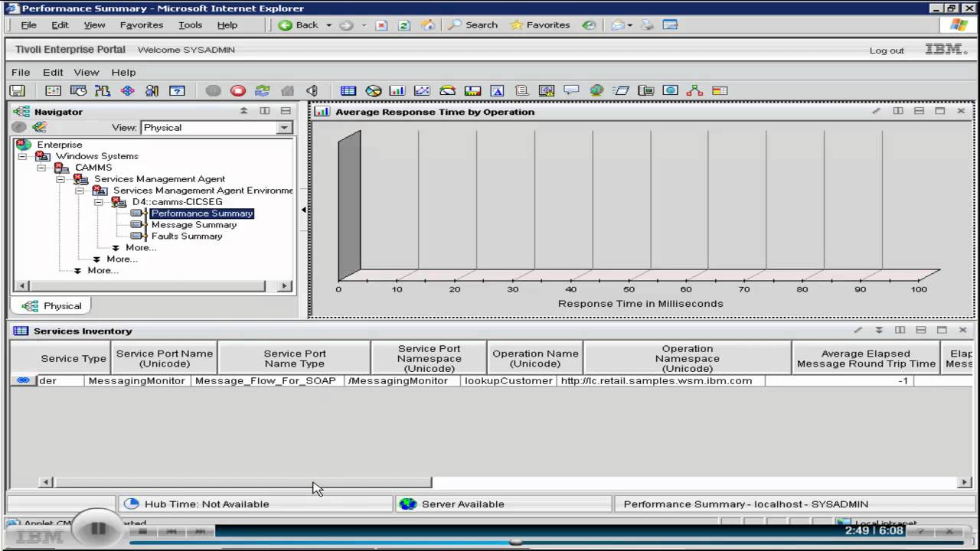
Task: Click the Average Elapsed Message Round Trip header
Action: coord(866,358)
